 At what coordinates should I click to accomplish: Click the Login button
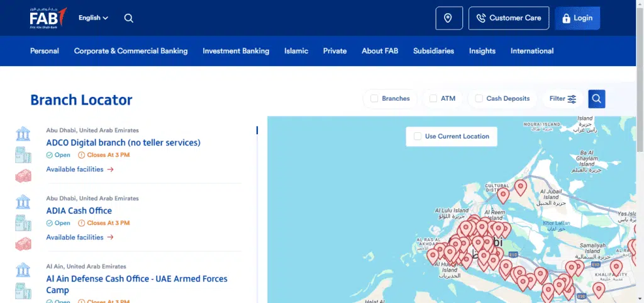click(577, 18)
